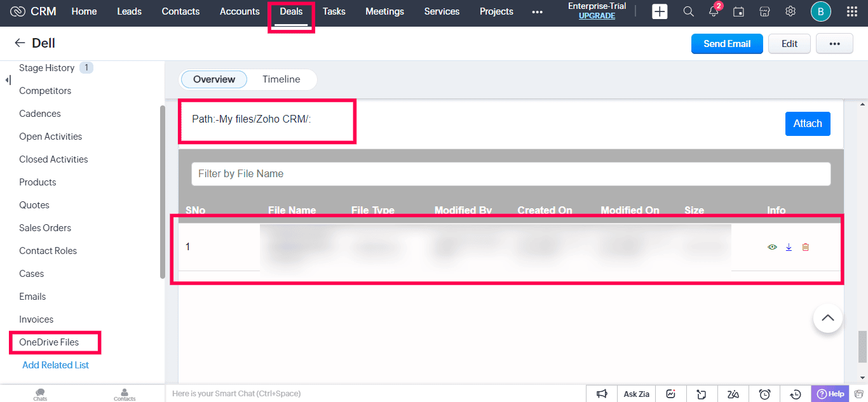The image size is (868, 402).
Task: Open the setup gear icon
Action: (790, 11)
